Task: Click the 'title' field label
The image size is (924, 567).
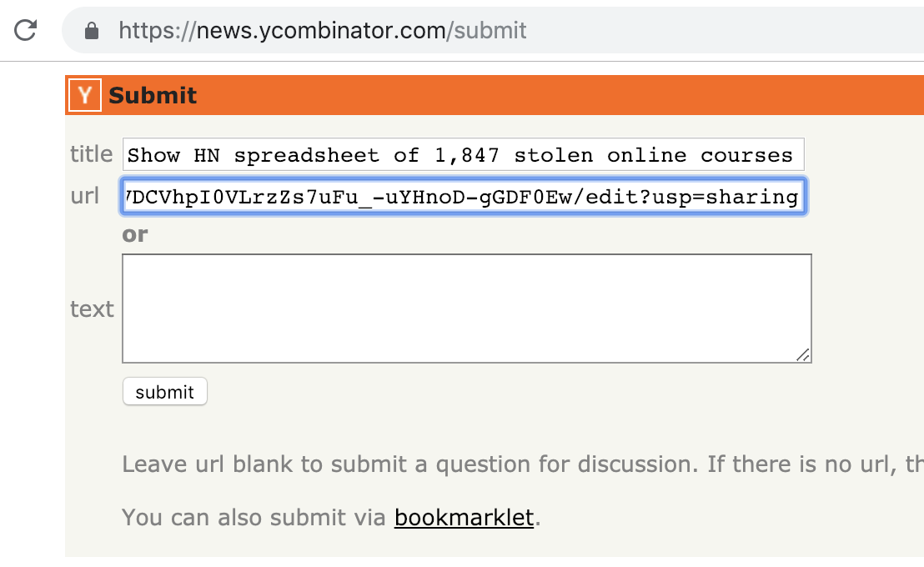Action: tap(91, 154)
